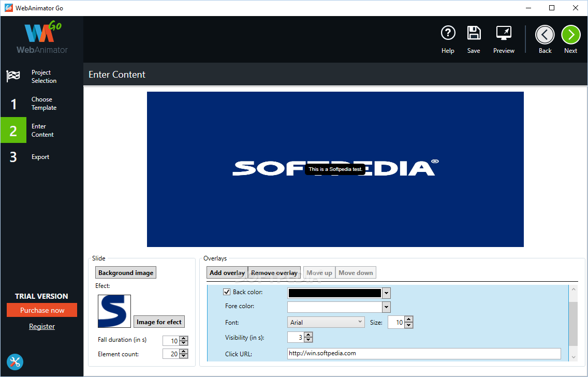Click Remove overlay button
Viewport: 588px width, 377px height.
274,273
